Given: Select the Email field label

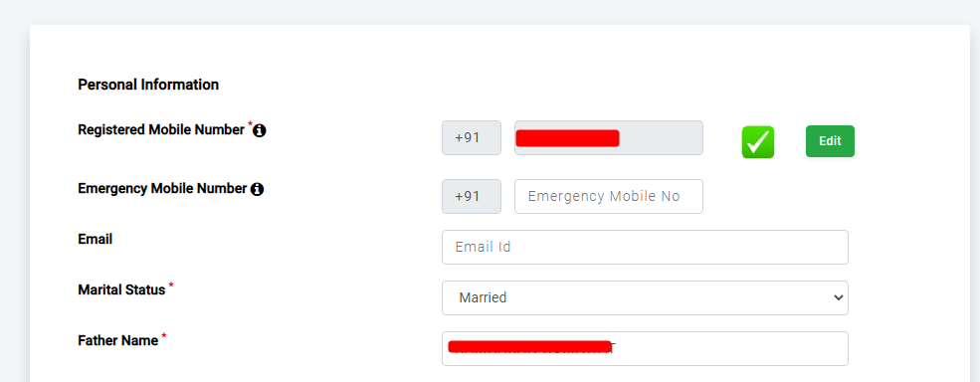Looking at the screenshot, I should (95, 239).
